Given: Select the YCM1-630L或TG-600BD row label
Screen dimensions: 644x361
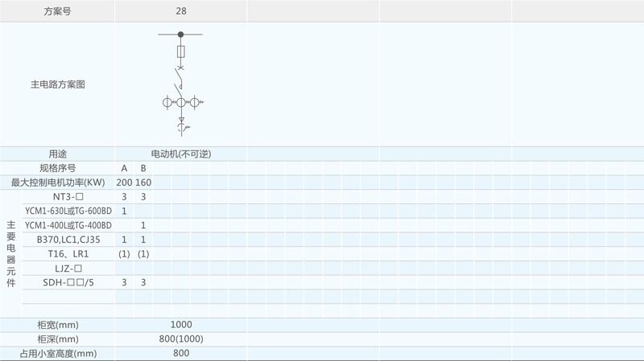Looking at the screenshot, I should 68,211.
